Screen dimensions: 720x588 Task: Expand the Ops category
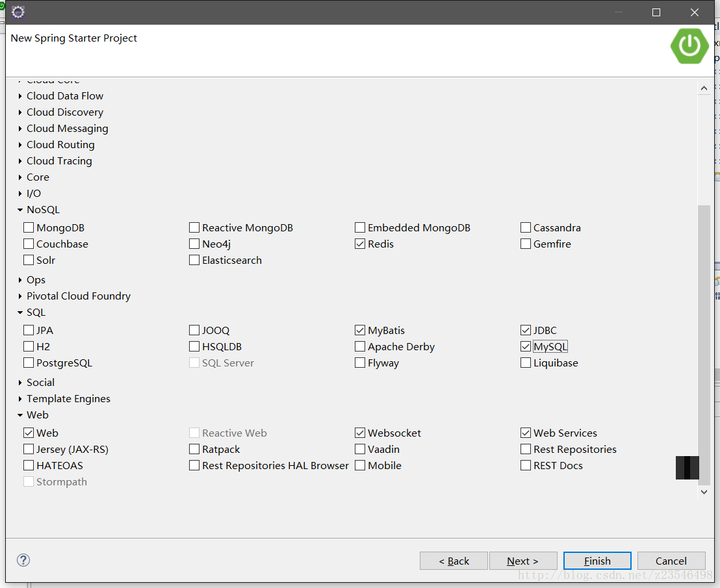(x=20, y=280)
